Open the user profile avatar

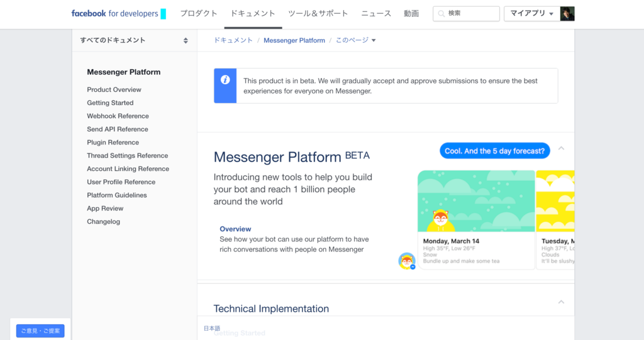567,14
